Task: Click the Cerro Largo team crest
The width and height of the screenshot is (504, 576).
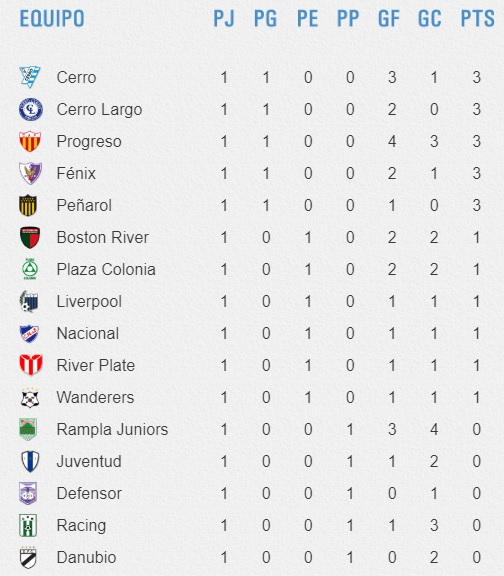Action: point(30,109)
